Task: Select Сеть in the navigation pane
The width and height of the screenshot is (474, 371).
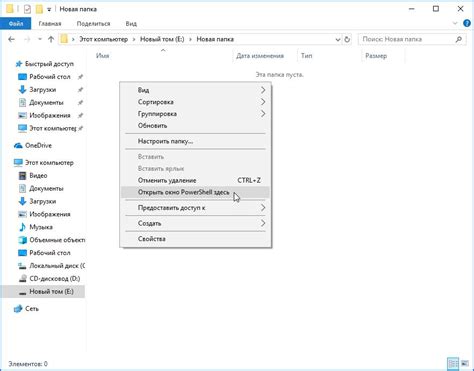Action: pos(32,309)
